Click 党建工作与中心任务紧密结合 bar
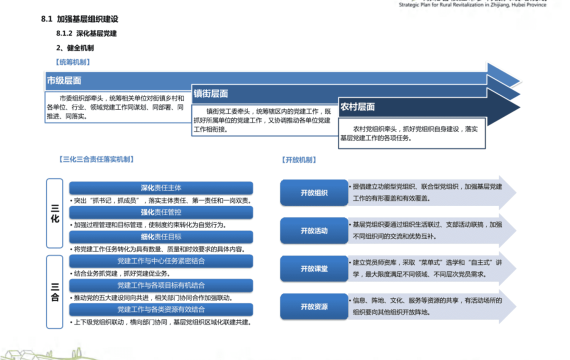Viewport: 570px width, 360px height. click(x=161, y=261)
